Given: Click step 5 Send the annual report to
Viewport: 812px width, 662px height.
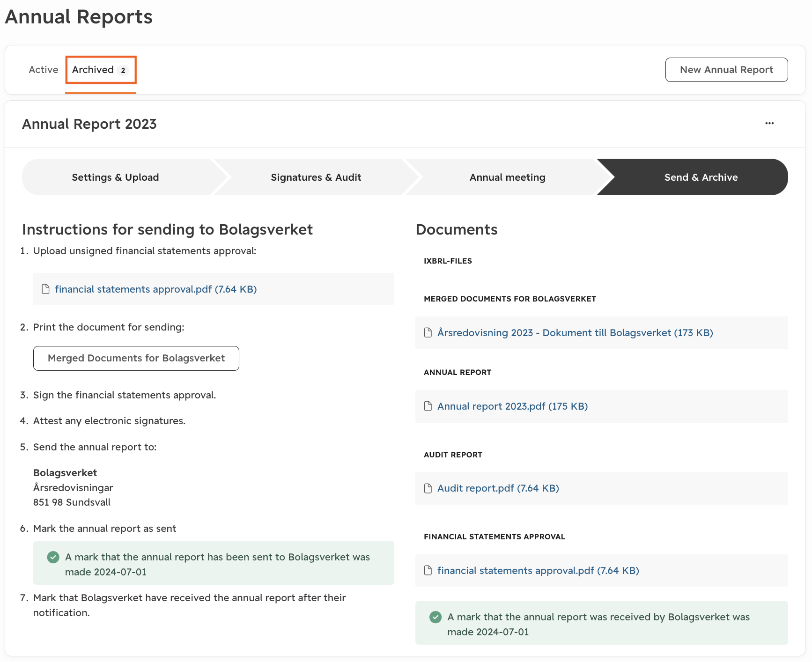Looking at the screenshot, I should click(x=95, y=447).
